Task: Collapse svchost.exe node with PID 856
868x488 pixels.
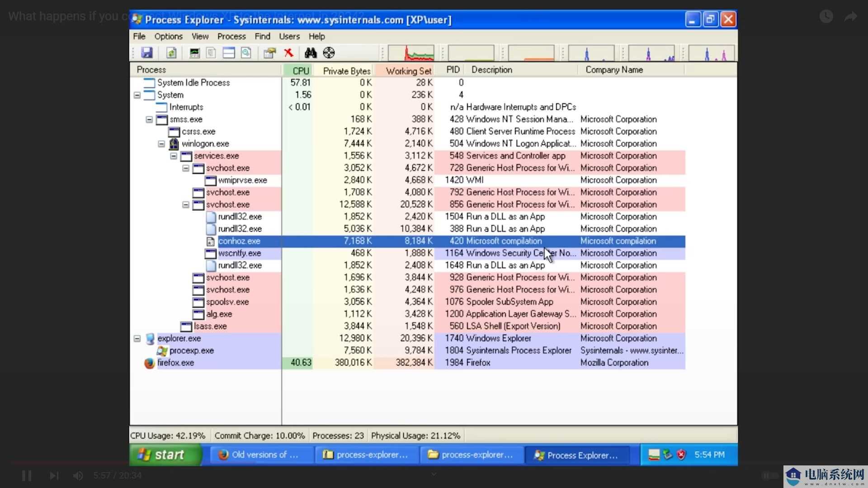Action: point(186,205)
